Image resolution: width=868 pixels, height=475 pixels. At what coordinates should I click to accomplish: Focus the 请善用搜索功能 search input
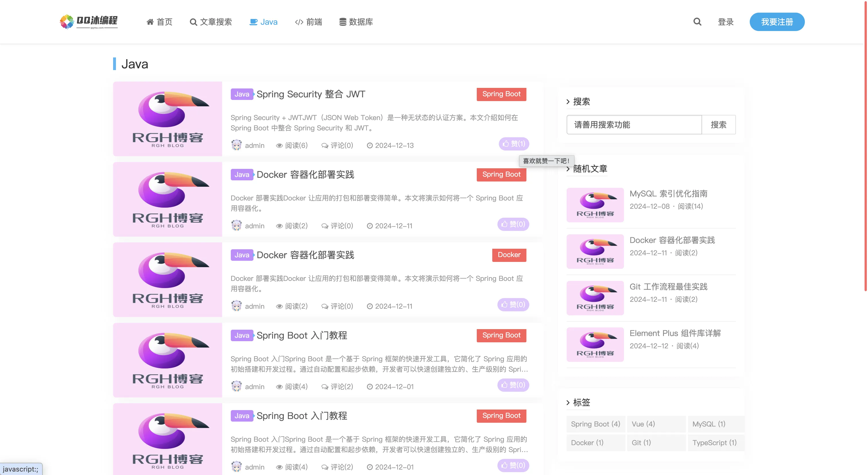(634, 125)
